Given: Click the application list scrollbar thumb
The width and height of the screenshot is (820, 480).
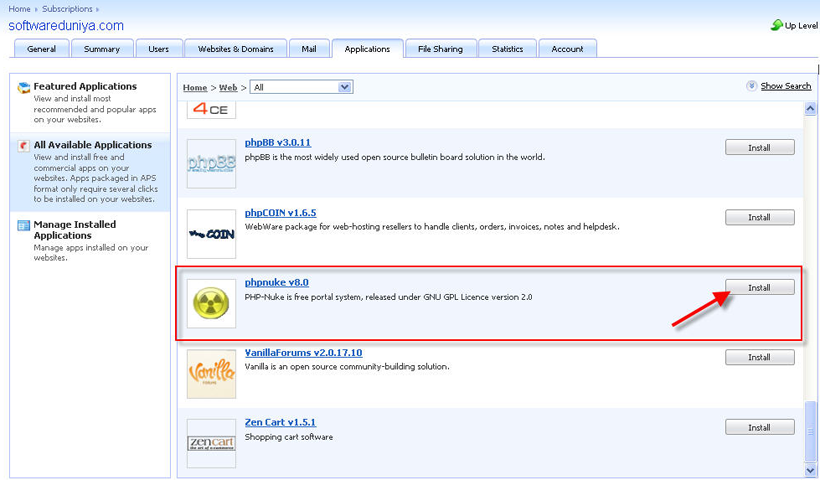Looking at the screenshot, I should click(x=810, y=432).
